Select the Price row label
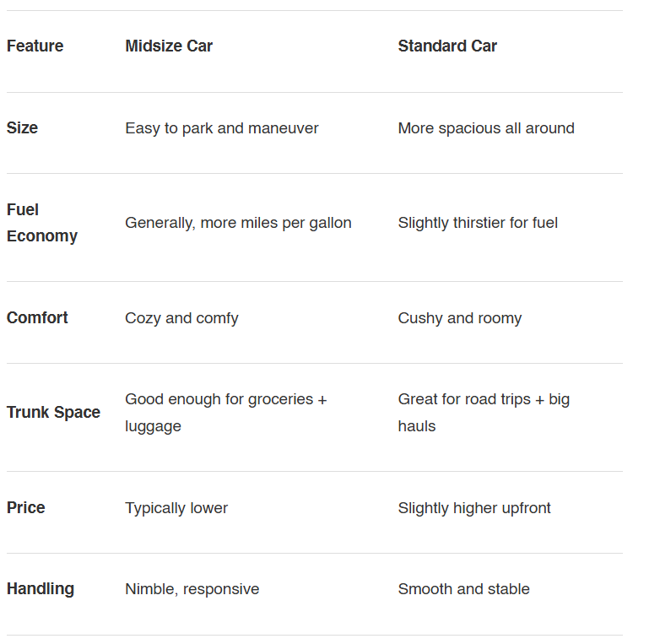This screenshot has width=660, height=644. (x=25, y=508)
